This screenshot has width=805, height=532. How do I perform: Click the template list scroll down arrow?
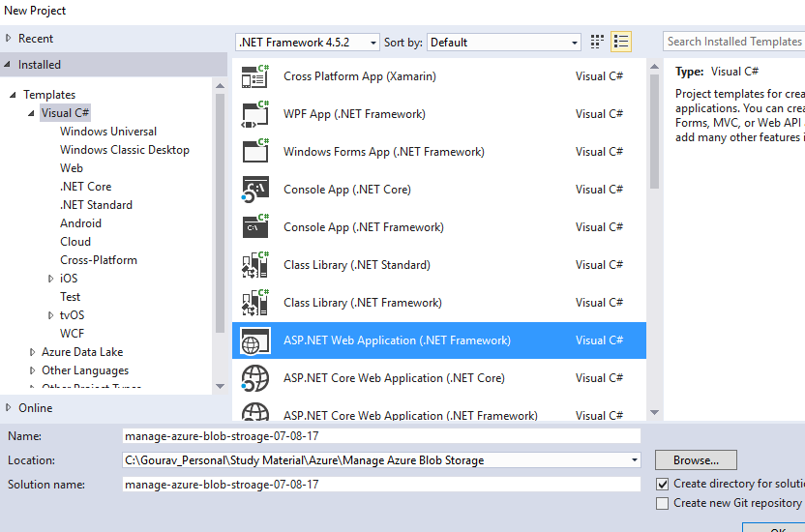tap(654, 412)
